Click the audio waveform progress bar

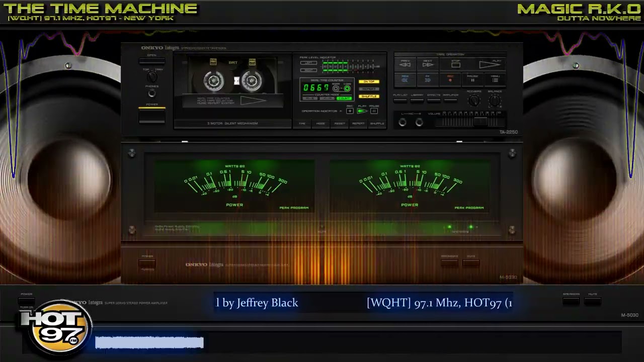tap(149, 343)
